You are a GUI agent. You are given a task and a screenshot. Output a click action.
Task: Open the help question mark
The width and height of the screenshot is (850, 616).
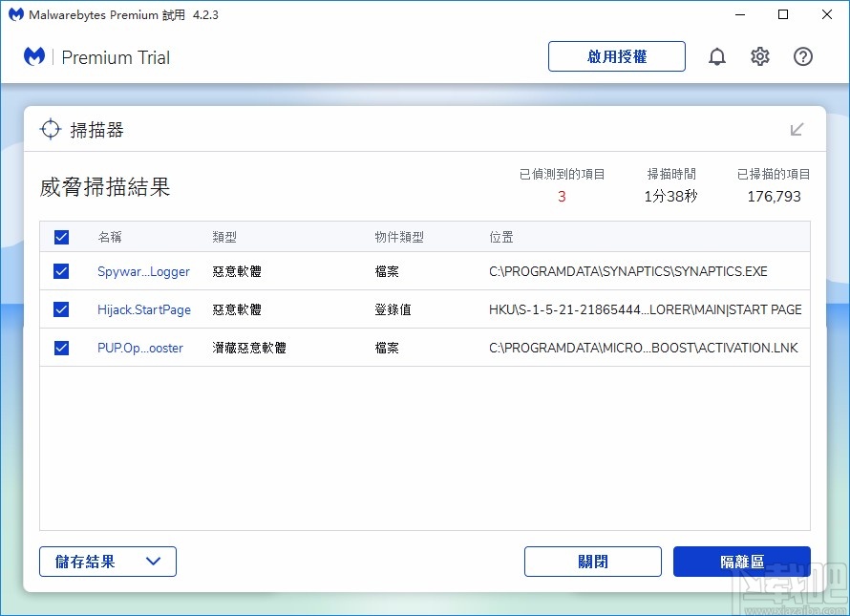point(803,56)
